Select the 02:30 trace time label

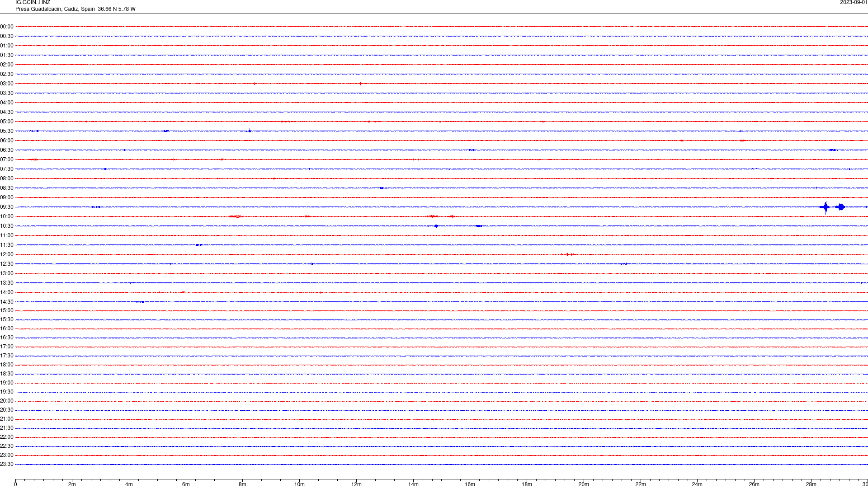coord(7,74)
